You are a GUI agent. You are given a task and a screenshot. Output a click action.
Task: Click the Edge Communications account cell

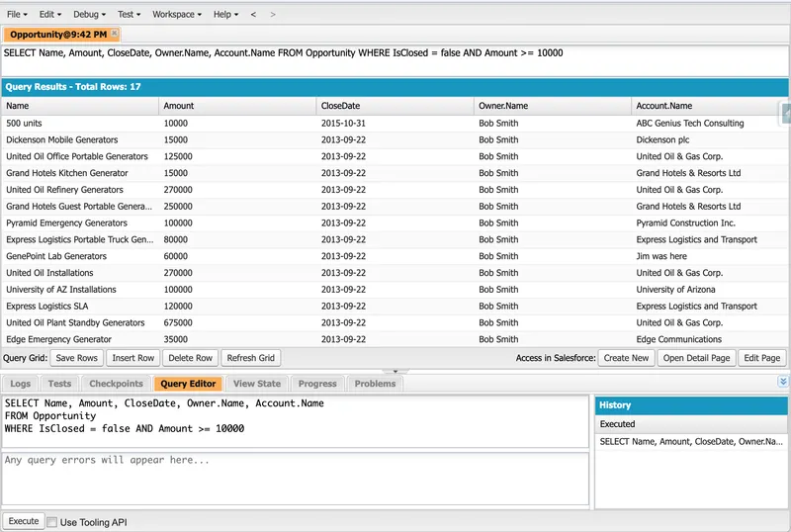pos(709,340)
